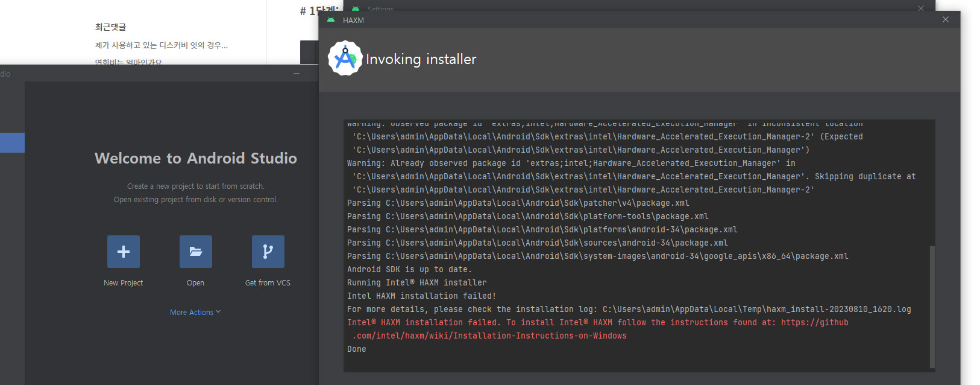Viewport: 980px width, 385px height.
Task: Click the 'Invoking installer' heading
Action: [421, 59]
